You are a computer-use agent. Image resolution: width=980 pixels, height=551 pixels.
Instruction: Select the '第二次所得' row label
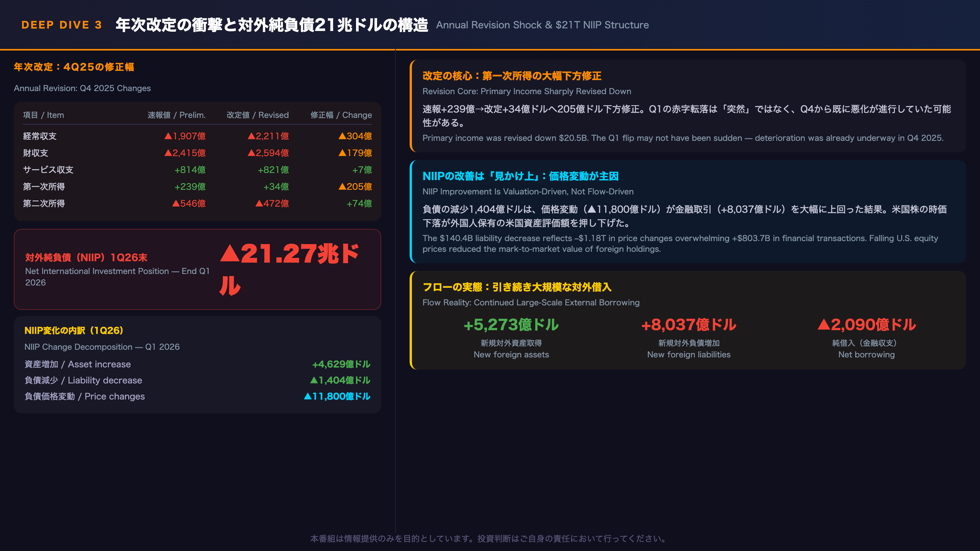point(44,203)
